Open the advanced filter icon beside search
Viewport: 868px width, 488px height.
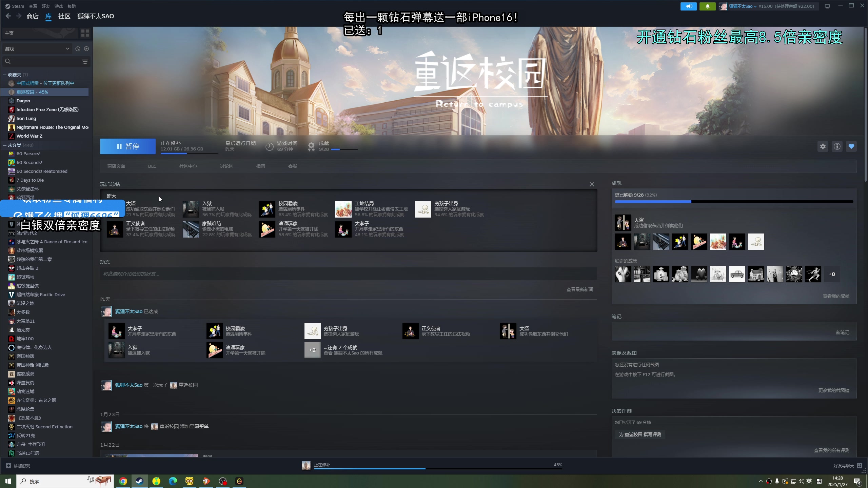85,61
